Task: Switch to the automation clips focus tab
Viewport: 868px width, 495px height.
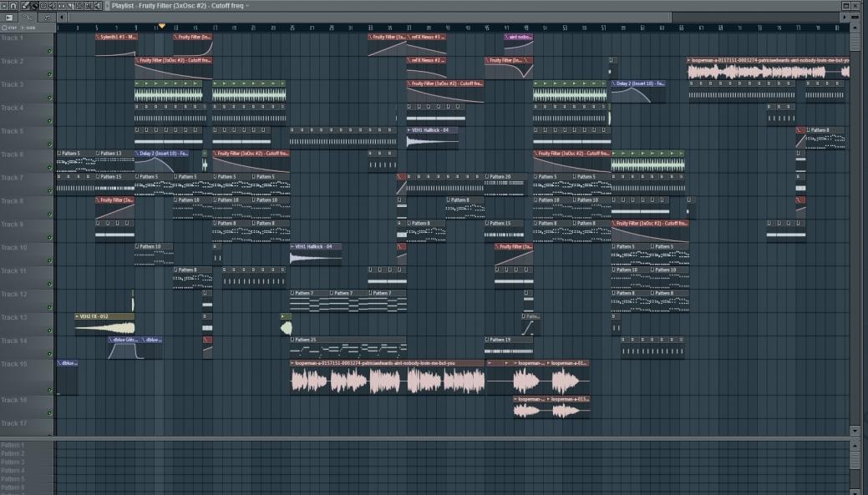Action: [28, 17]
